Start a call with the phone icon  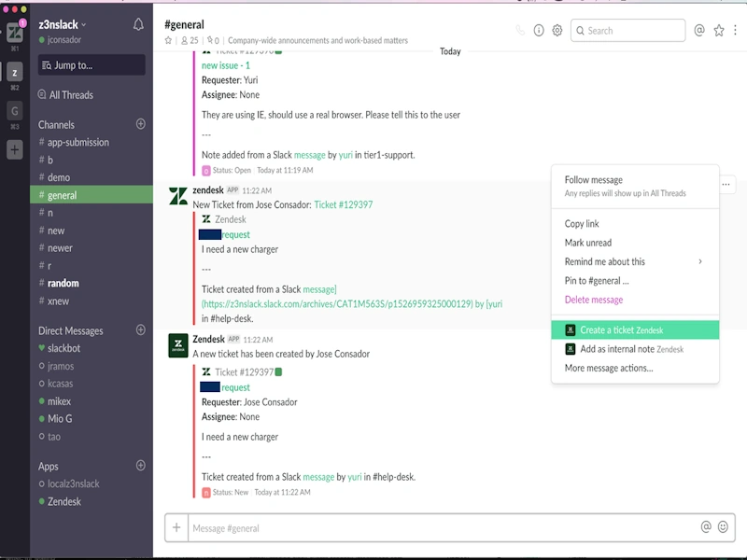[520, 31]
